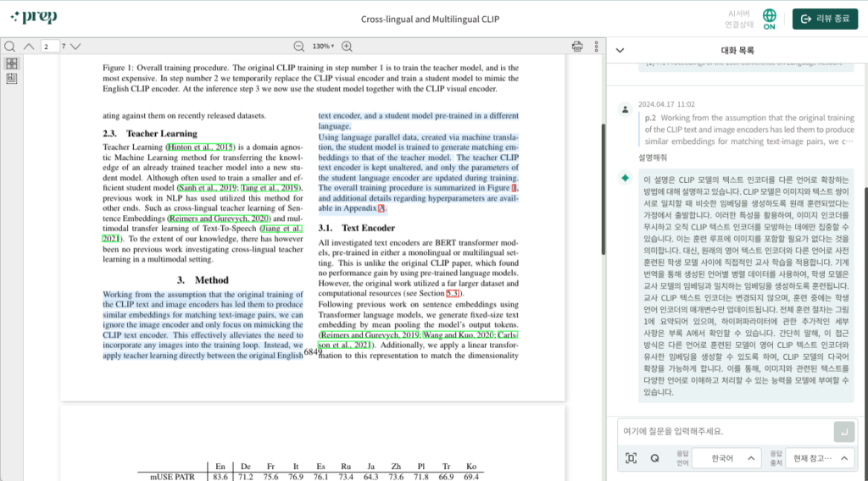The image size is (868, 481).
Task: Open Wang and Kuo, 2020 citation
Action: (458, 335)
